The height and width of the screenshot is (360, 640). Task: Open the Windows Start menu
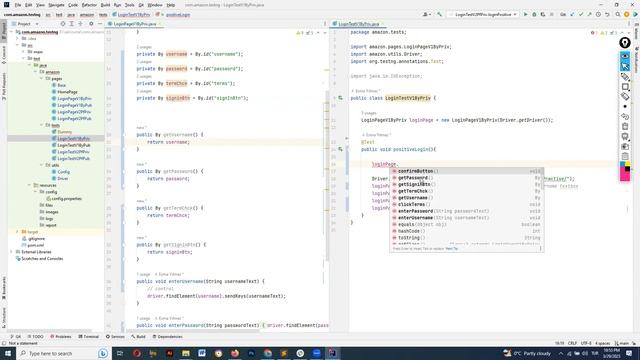pos(8,353)
